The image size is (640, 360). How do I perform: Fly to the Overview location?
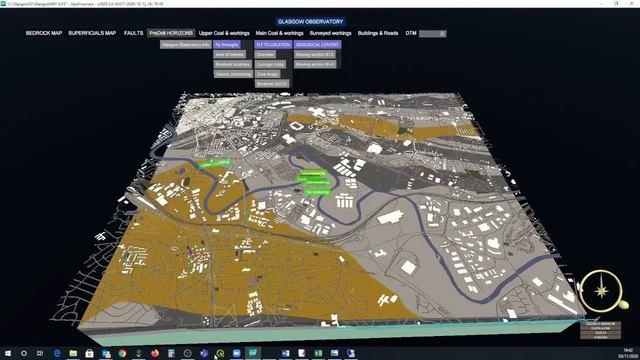pyautogui.click(x=265, y=54)
